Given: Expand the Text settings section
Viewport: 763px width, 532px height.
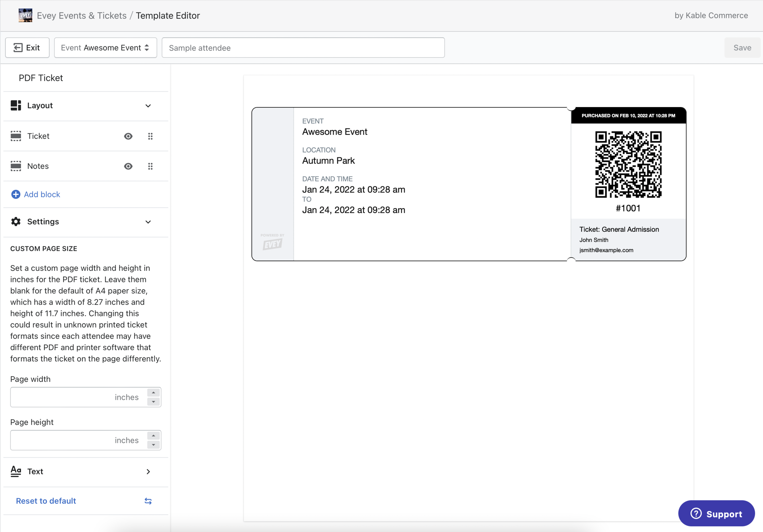Looking at the screenshot, I should (x=148, y=472).
